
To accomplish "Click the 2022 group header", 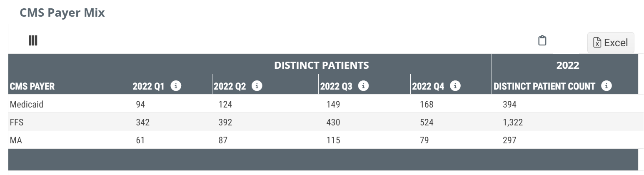I will pyautogui.click(x=568, y=65).
